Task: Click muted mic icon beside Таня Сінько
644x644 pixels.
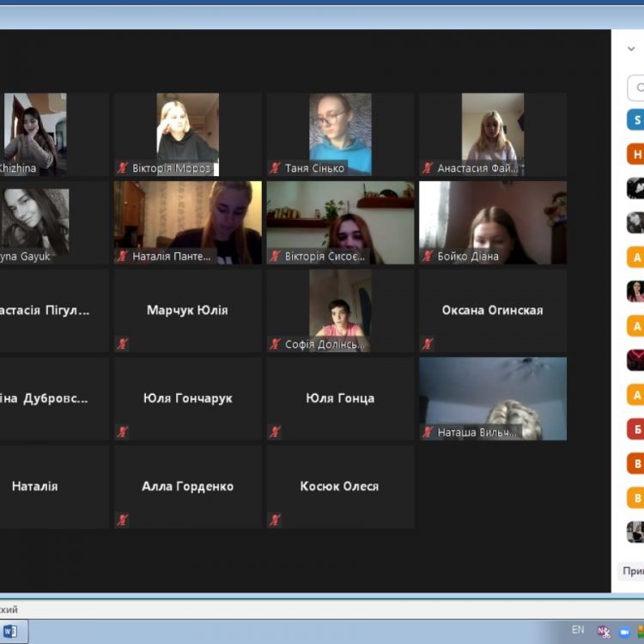Action: (275, 168)
